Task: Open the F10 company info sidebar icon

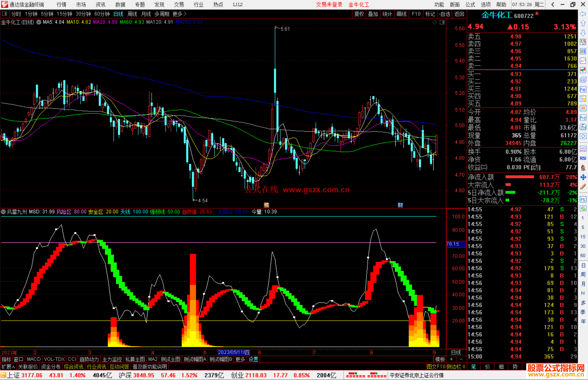Action: 583,89
